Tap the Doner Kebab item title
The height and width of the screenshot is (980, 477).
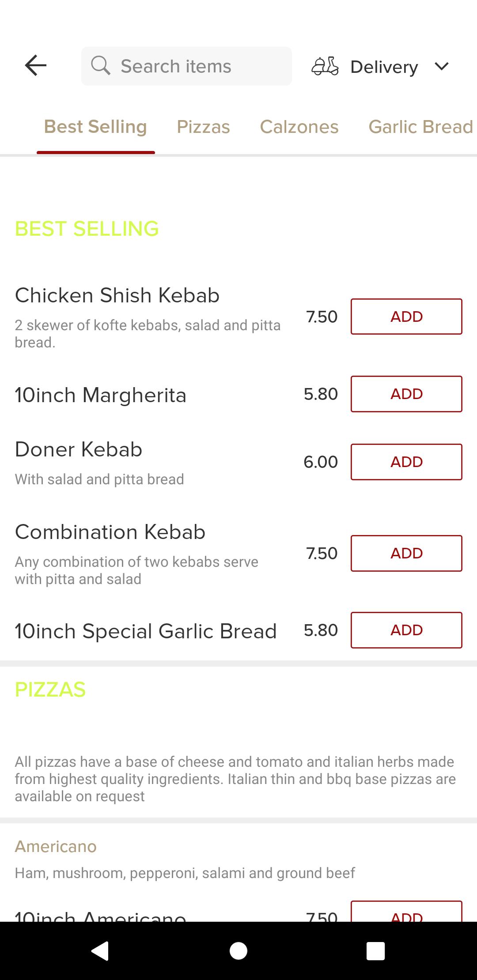tap(79, 449)
